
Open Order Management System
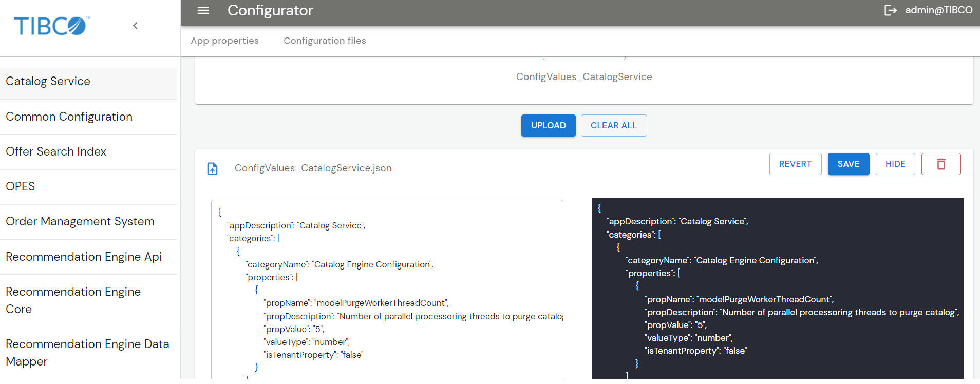(80, 221)
